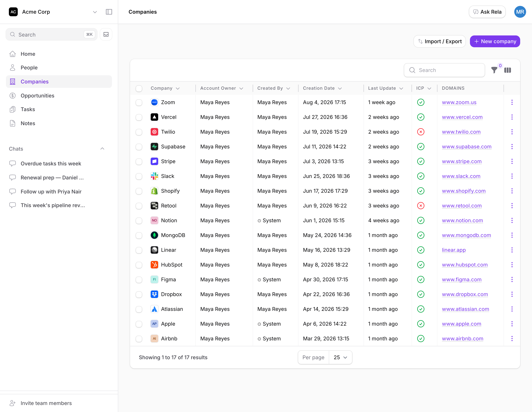Click the HubSpot company logo
The image size is (532, 412).
click(x=154, y=265)
